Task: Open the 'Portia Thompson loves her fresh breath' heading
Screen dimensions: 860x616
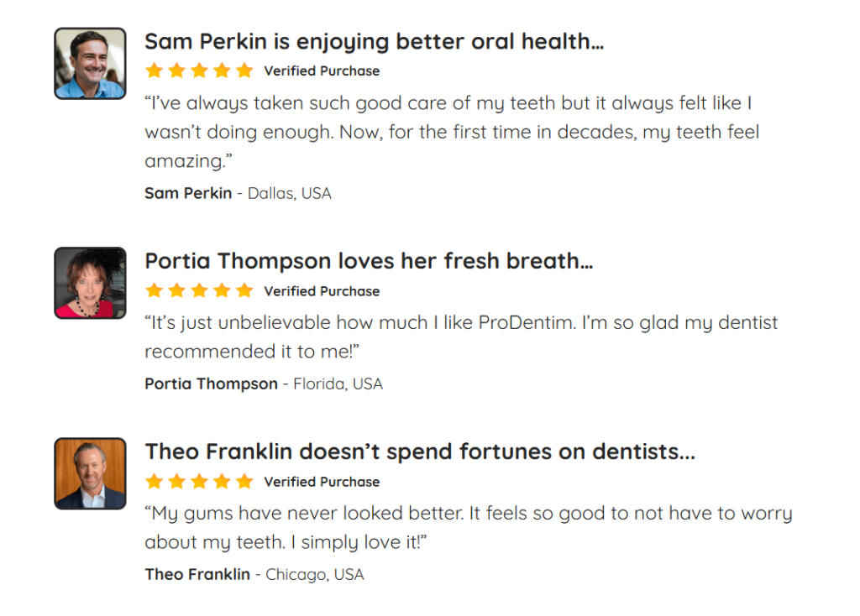Action: point(369,261)
